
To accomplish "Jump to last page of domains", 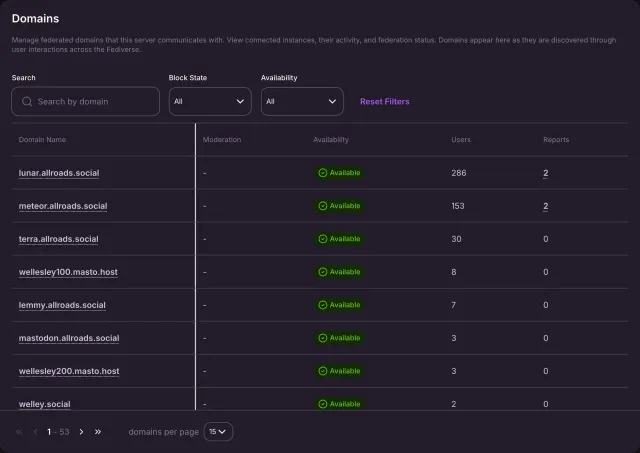I will tap(98, 432).
